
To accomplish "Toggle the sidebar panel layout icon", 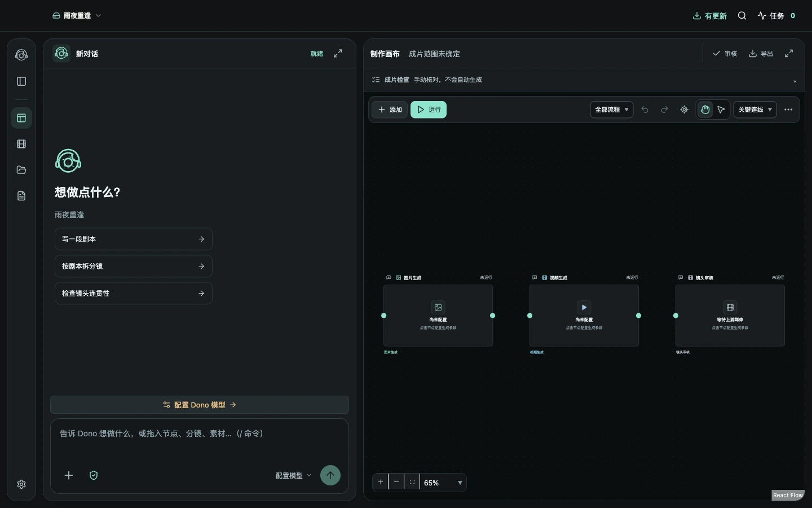I will pos(21,81).
